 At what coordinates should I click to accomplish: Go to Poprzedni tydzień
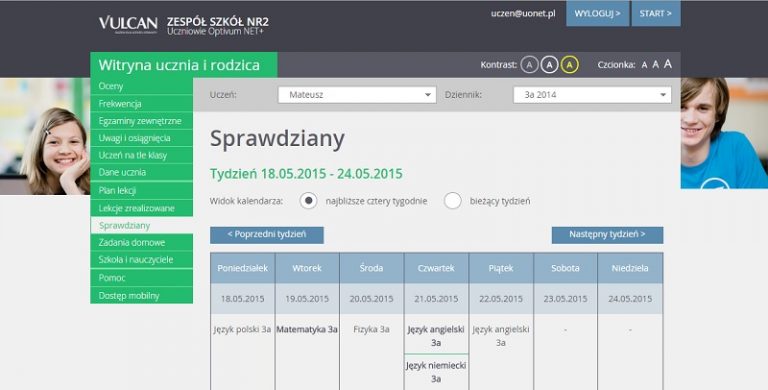[267, 235]
